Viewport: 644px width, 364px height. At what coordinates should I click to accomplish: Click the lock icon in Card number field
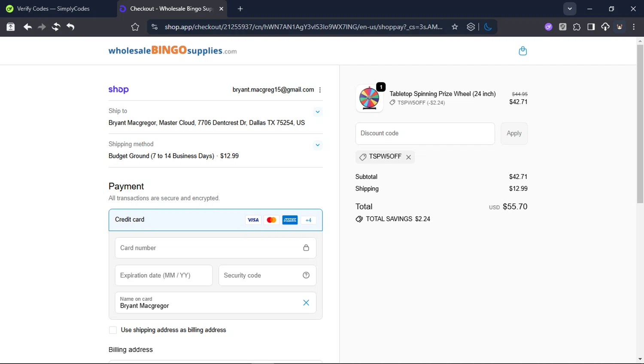[306, 248]
